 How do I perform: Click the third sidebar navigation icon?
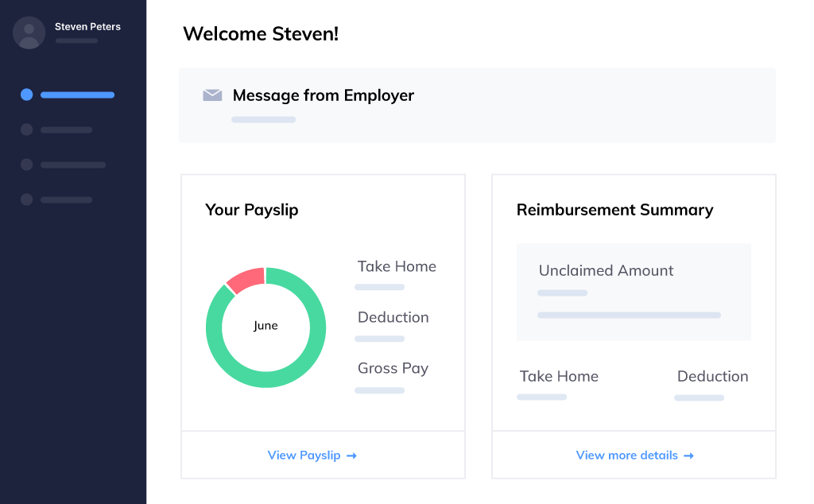click(26, 165)
